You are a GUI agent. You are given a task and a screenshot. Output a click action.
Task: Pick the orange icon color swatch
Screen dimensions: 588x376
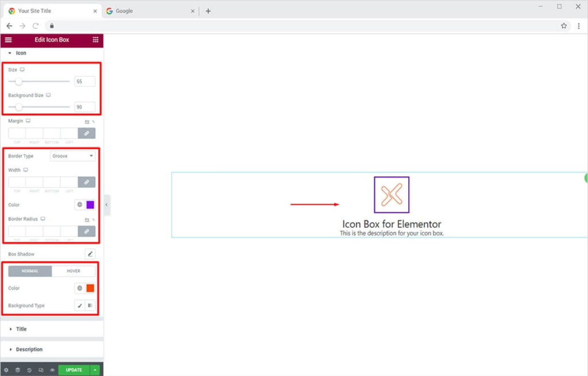tap(90, 288)
